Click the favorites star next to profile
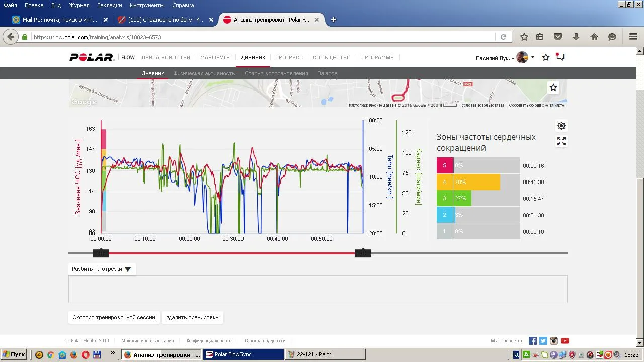Viewport: 644px width, 362px height. (546, 57)
